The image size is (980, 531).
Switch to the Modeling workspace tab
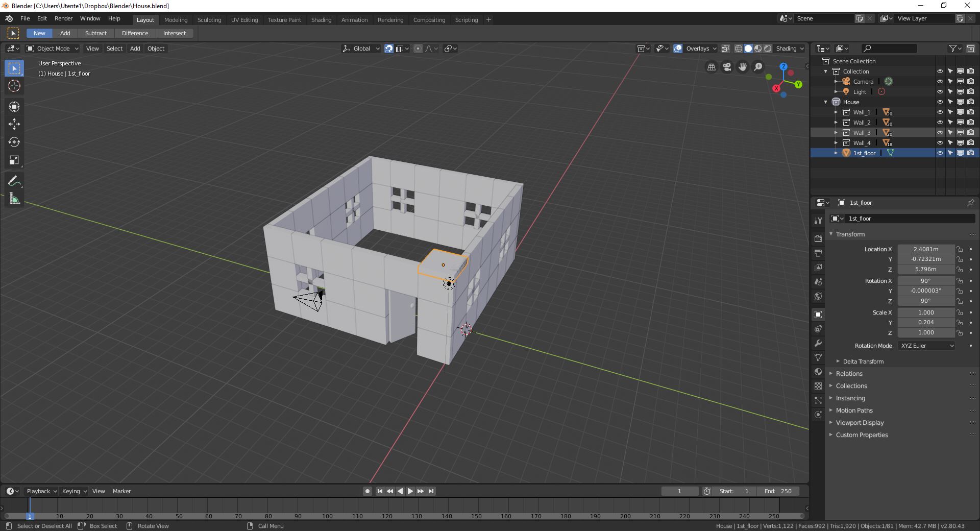176,20
